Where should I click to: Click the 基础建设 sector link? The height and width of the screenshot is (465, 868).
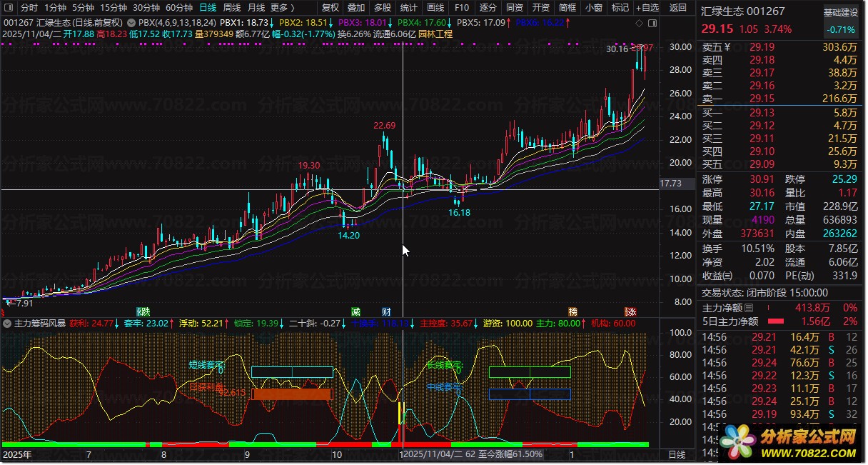(840, 13)
